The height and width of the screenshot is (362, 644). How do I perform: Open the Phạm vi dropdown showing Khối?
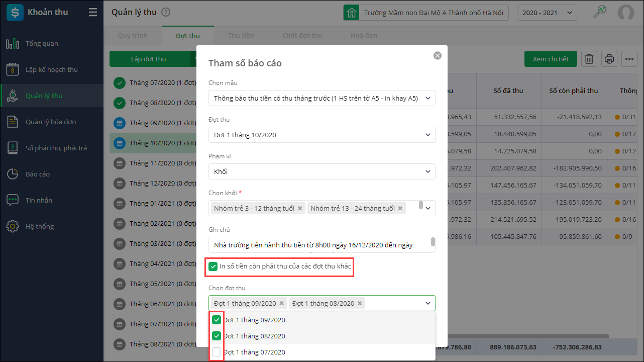(321, 171)
